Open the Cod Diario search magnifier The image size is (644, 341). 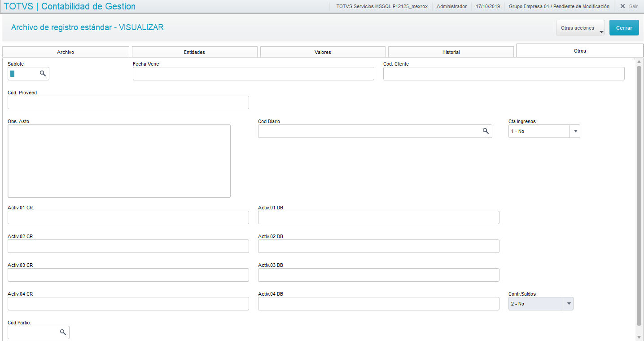[486, 131]
